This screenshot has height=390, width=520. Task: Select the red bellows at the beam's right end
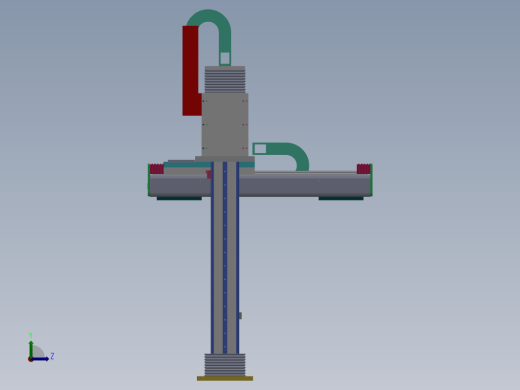pyautogui.click(x=363, y=169)
